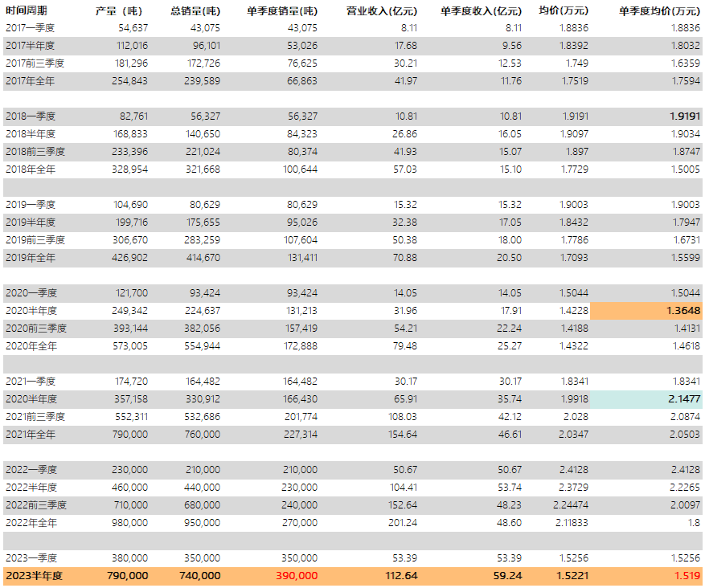Click the 2020一季度 row label

pos(31,293)
